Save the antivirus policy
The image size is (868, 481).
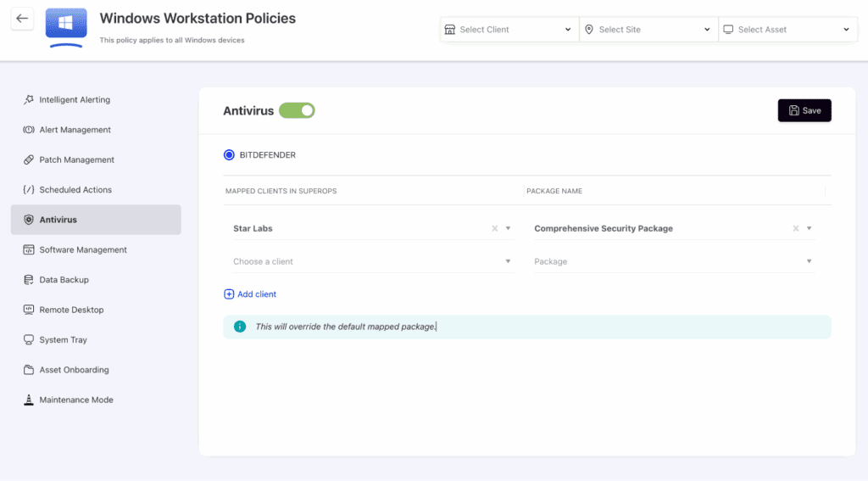click(x=804, y=110)
